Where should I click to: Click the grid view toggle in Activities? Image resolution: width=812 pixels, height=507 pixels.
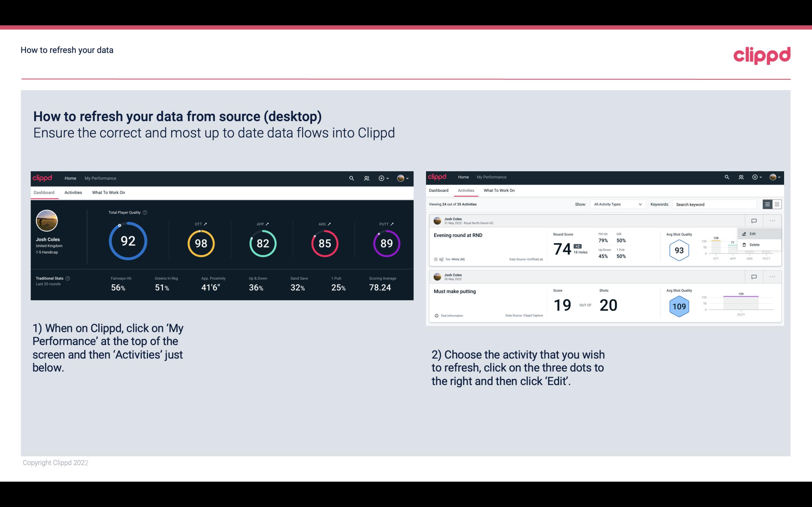tap(776, 204)
